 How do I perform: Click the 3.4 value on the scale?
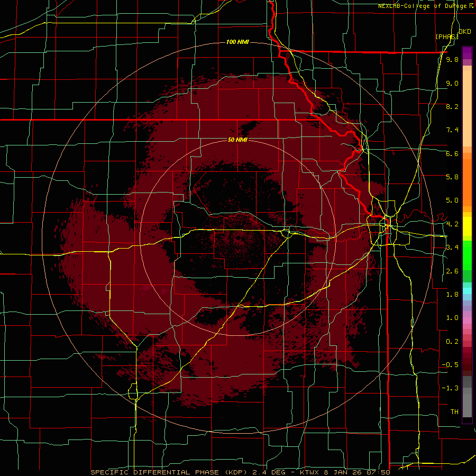tap(452, 248)
